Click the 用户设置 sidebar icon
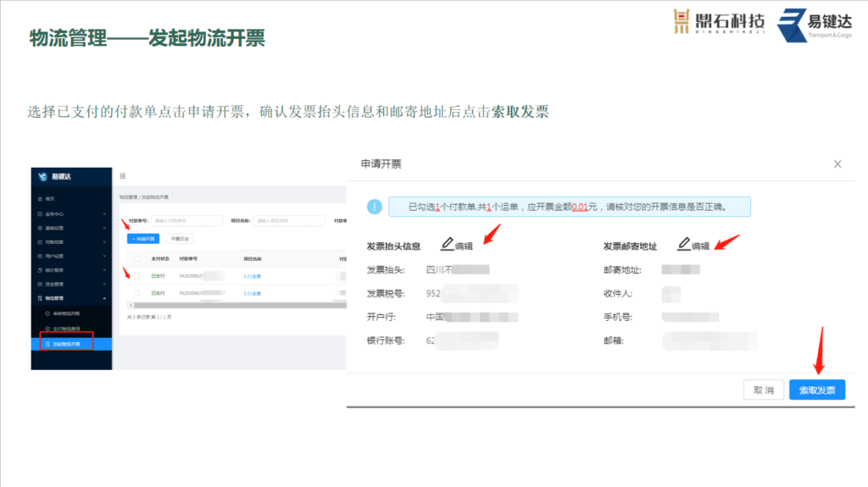The height and width of the screenshot is (487, 868). 40,257
